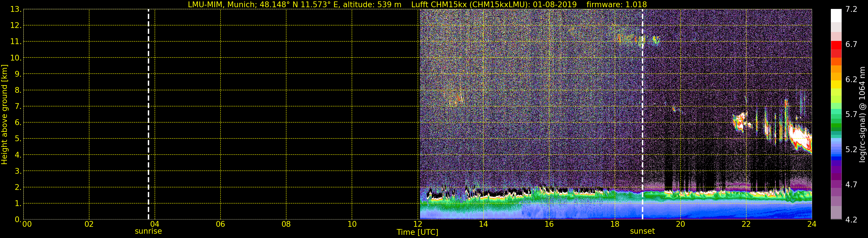868x238 pixels.
Task: Click the 'sunrise' label below the time axis
Action: point(148,231)
